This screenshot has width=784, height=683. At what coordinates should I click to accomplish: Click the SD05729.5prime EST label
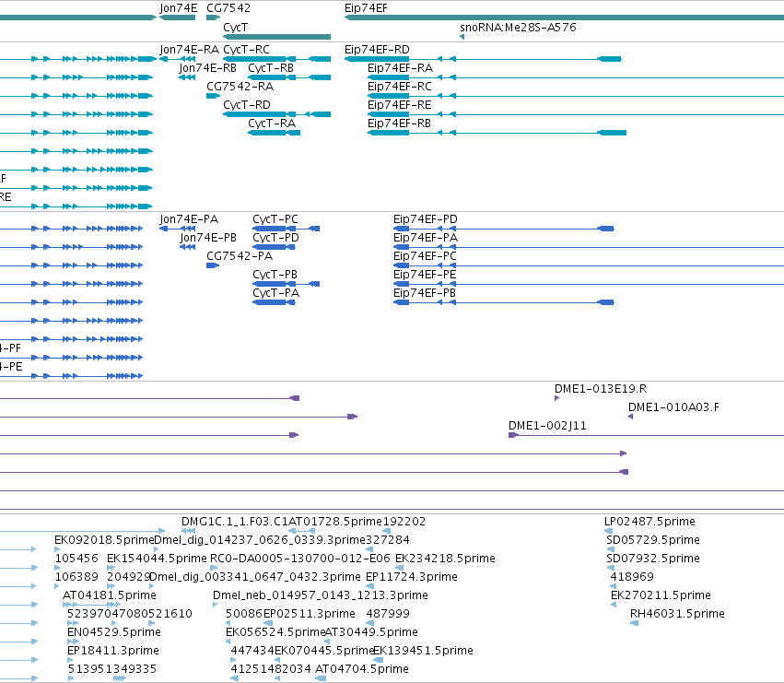(x=653, y=540)
